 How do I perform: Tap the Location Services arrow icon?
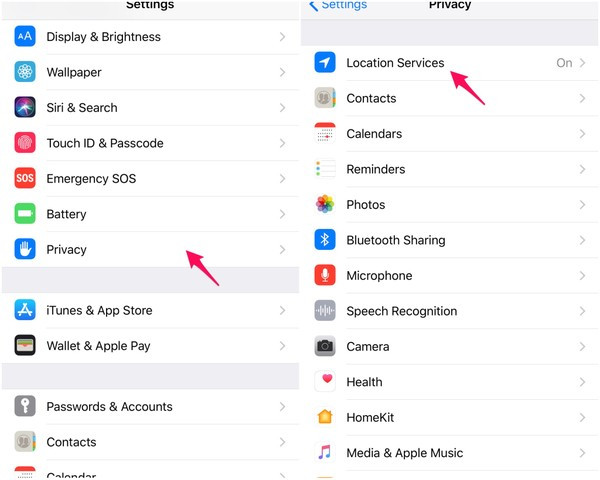click(x=325, y=63)
